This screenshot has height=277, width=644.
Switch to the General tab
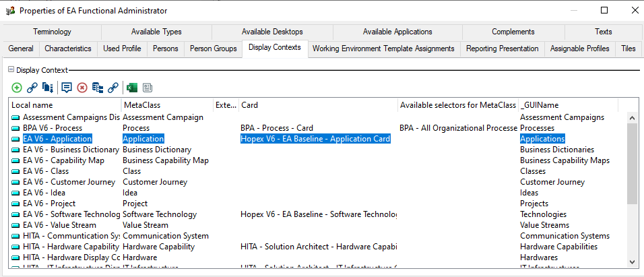pos(21,49)
